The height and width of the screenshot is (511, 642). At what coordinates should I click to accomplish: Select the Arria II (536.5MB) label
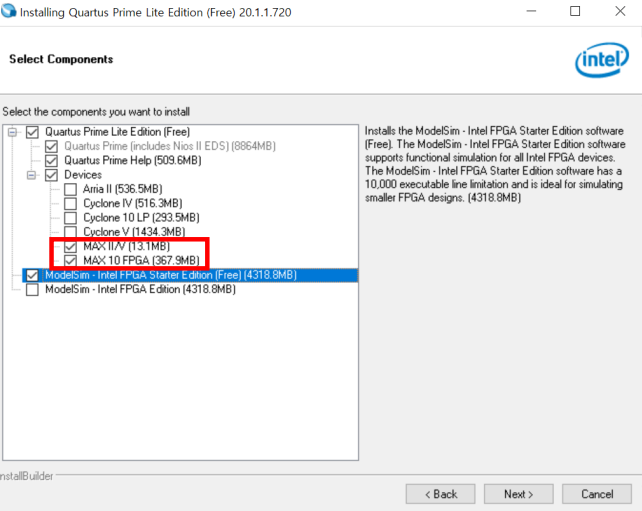tap(122, 189)
